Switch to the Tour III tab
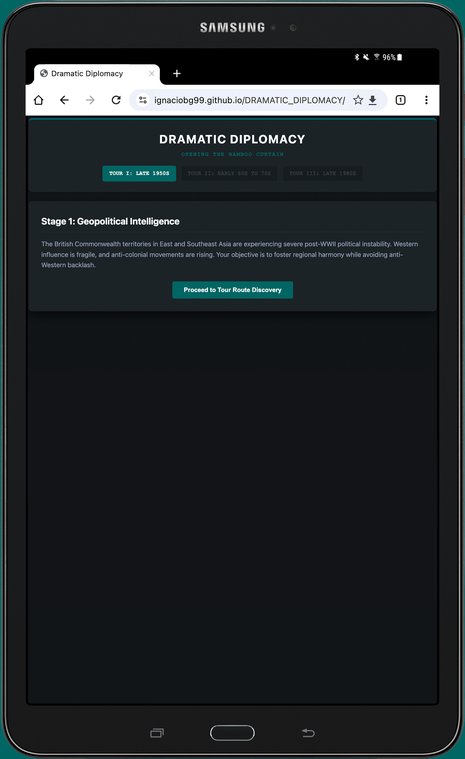The width and height of the screenshot is (465, 759). click(323, 173)
